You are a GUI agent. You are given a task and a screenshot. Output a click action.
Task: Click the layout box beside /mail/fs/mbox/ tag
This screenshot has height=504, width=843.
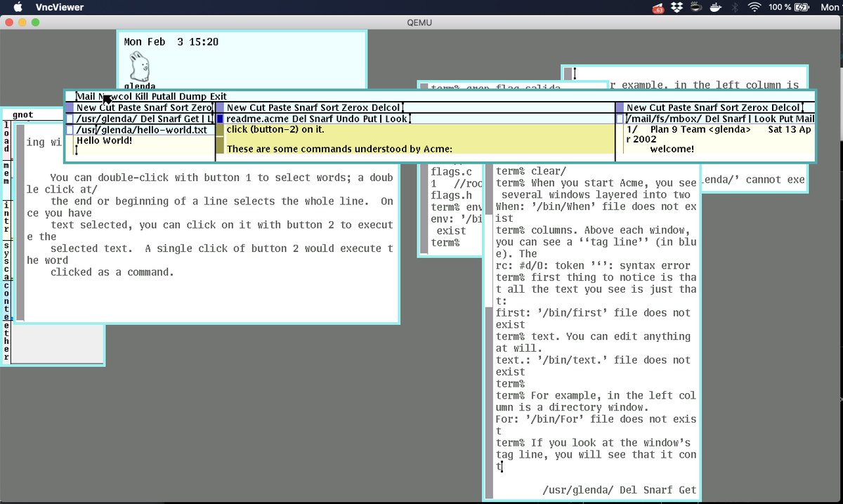pyautogui.click(x=620, y=119)
